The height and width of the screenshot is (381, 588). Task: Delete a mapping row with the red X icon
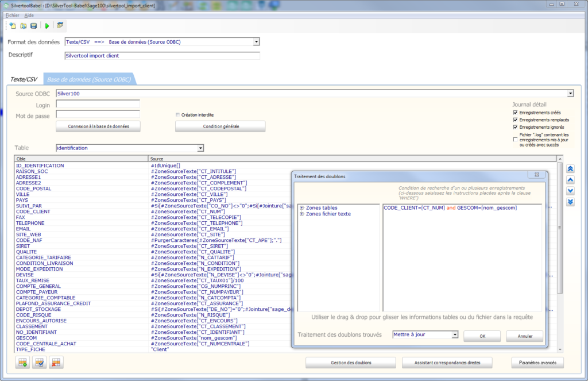[56, 363]
